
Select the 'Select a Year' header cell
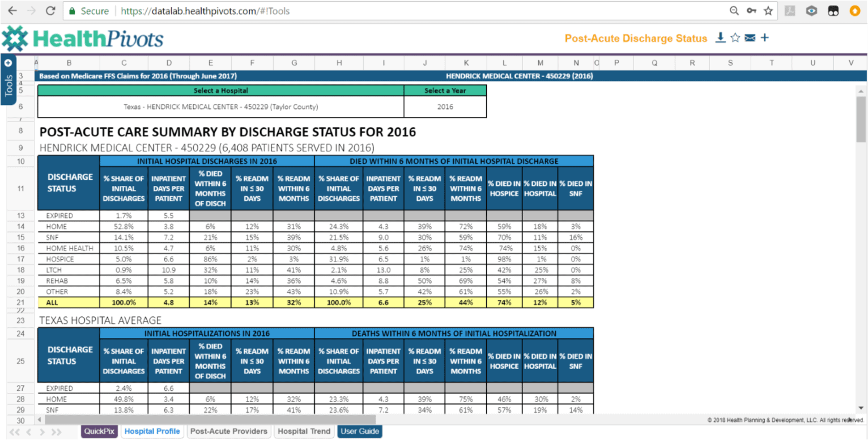tap(445, 91)
